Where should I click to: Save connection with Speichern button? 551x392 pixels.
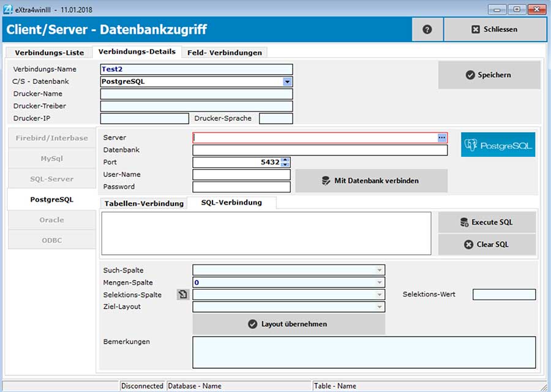[489, 75]
